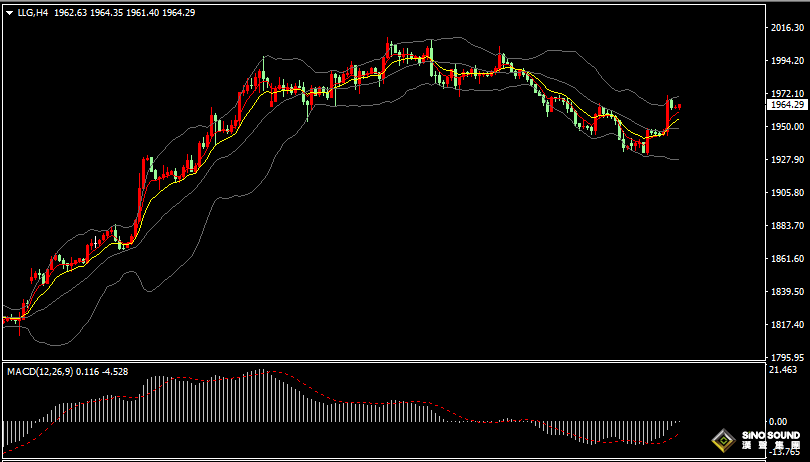This screenshot has height=462, width=810.
Task: Click the MACD 21.463 scale label
Action: (x=783, y=370)
